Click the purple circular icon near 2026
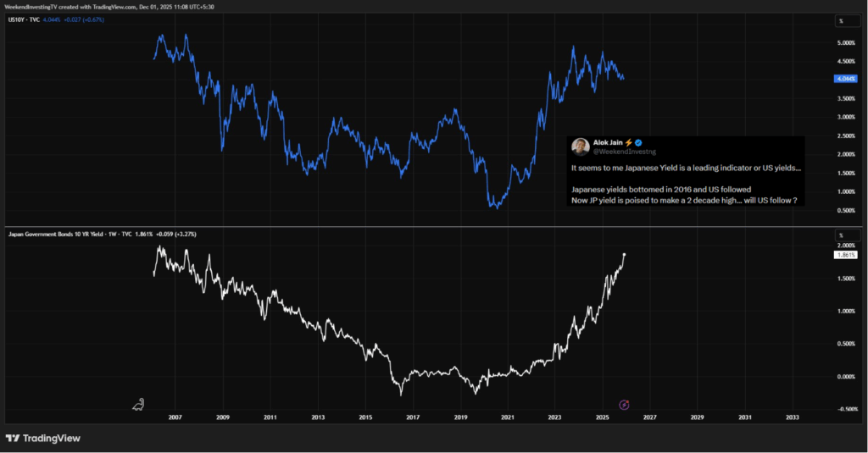868x453 pixels. (x=625, y=406)
